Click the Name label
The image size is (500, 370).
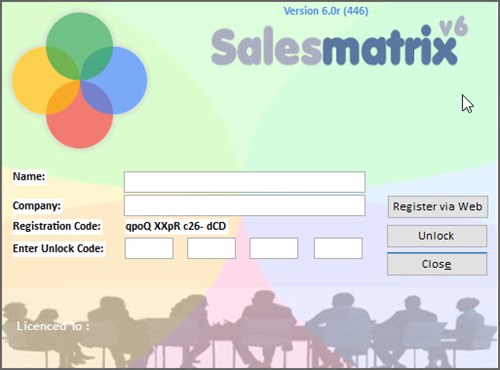[29, 176]
